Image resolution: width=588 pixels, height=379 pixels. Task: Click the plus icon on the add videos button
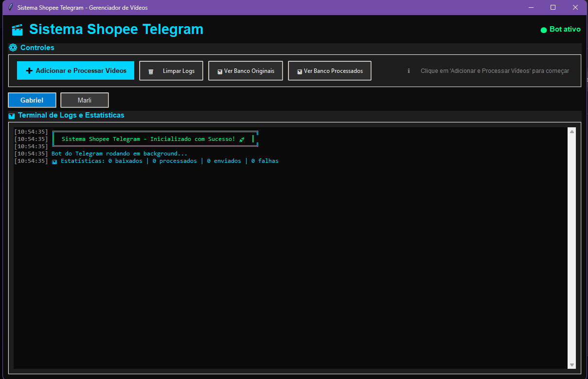[29, 70]
